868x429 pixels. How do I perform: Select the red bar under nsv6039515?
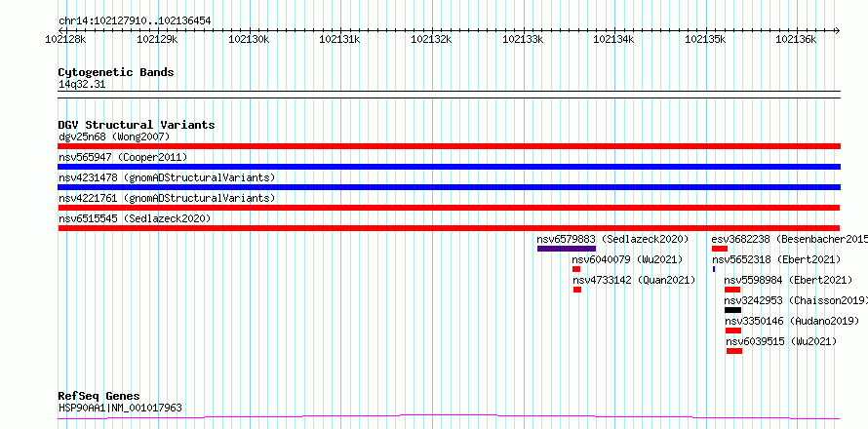(734, 351)
